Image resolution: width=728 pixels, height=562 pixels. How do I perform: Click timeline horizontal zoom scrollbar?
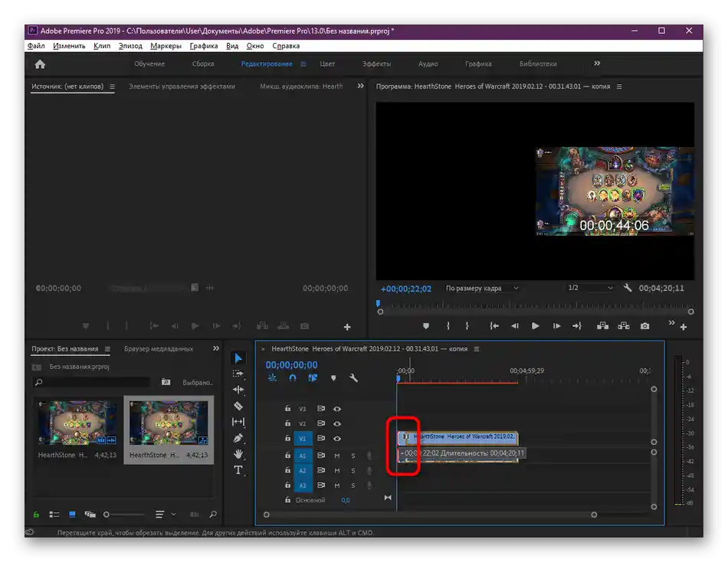coord(430,515)
